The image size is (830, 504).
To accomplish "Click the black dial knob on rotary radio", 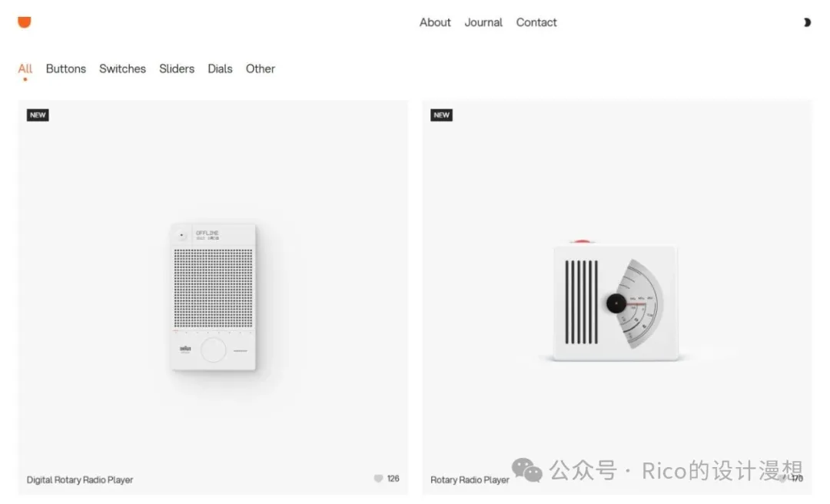I will 616,303.
